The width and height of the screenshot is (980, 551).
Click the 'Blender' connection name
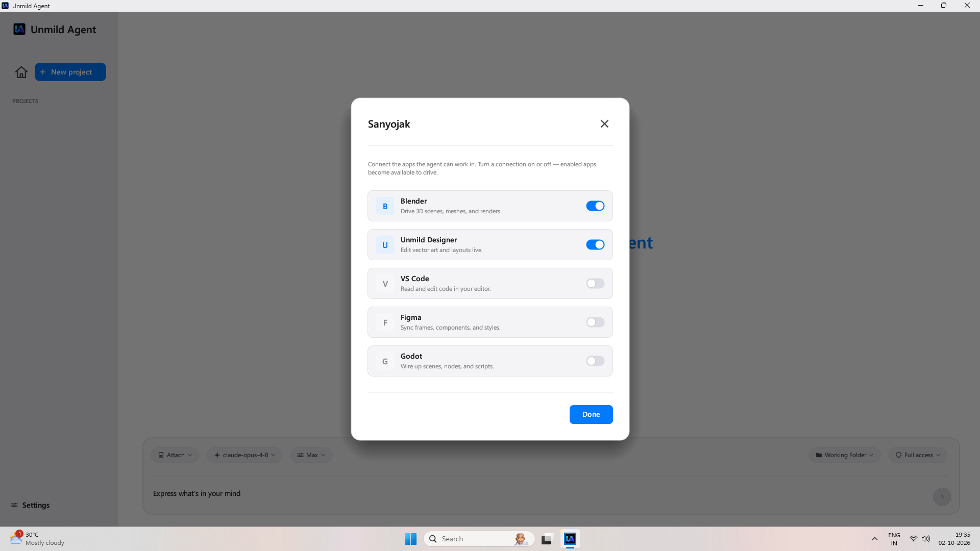(x=413, y=201)
